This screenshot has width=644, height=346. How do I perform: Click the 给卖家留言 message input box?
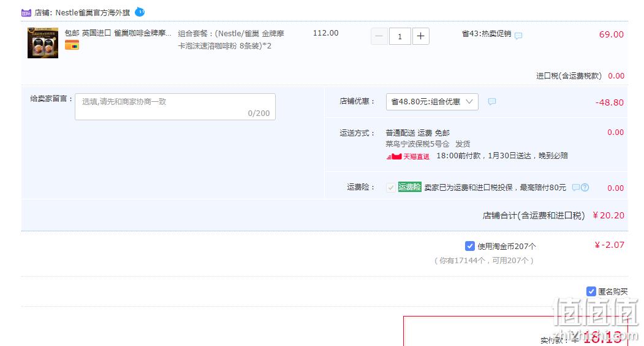(175, 107)
